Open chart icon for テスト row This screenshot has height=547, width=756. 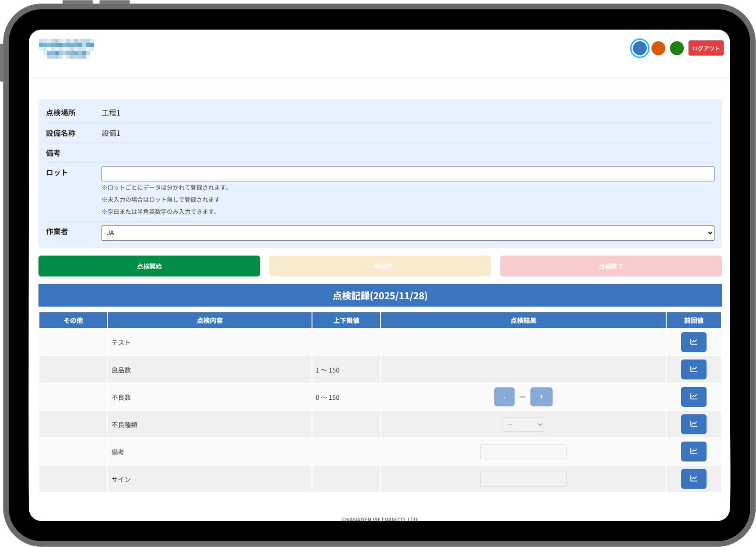[693, 342]
